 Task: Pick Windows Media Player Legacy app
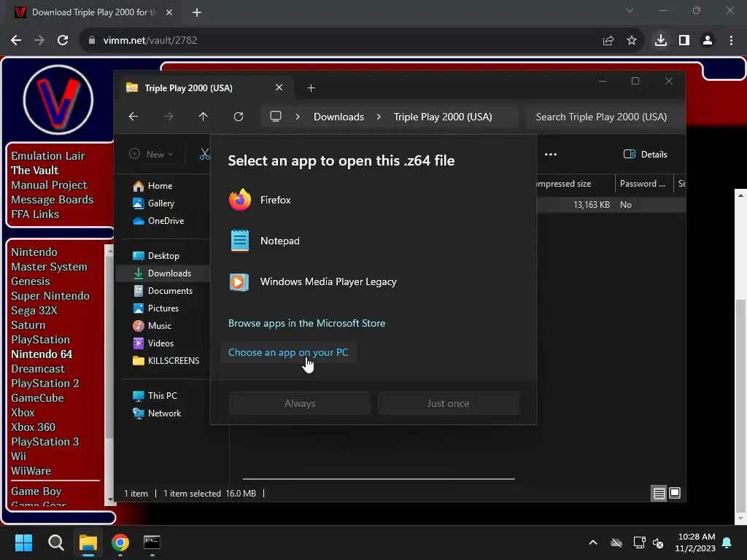click(x=373, y=282)
